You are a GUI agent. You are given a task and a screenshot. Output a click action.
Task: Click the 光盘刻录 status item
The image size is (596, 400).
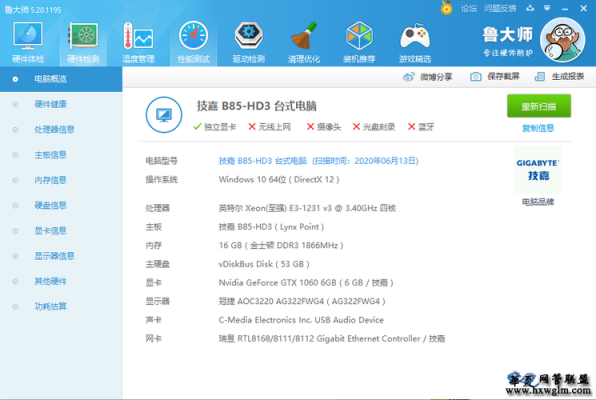coord(374,127)
